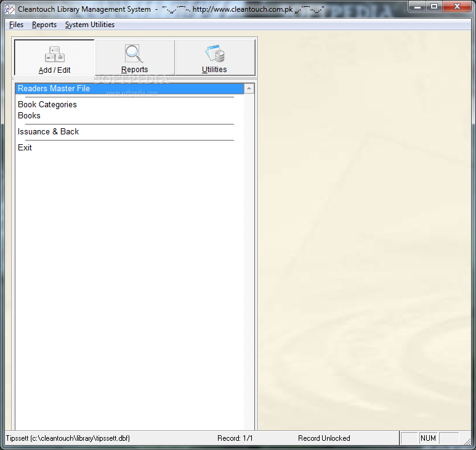Screen dimensions: 476x450
Task: Open the Reports menu in menu bar
Action: (x=44, y=25)
